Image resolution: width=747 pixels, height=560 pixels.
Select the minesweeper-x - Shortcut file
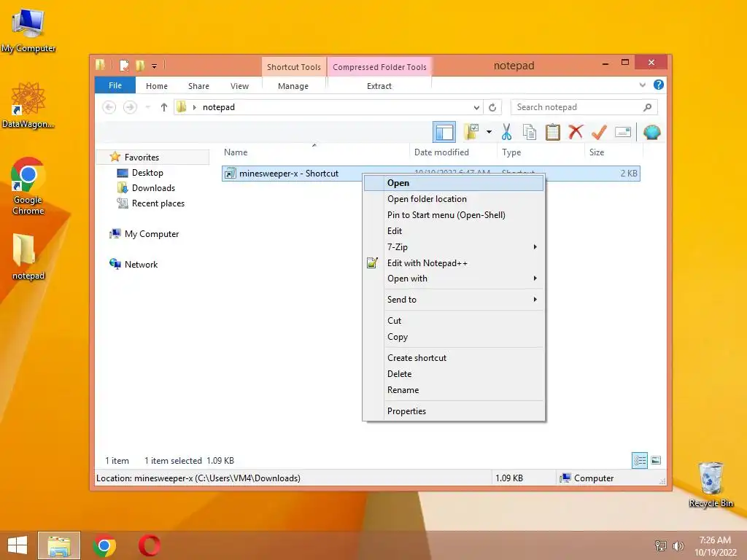click(289, 174)
